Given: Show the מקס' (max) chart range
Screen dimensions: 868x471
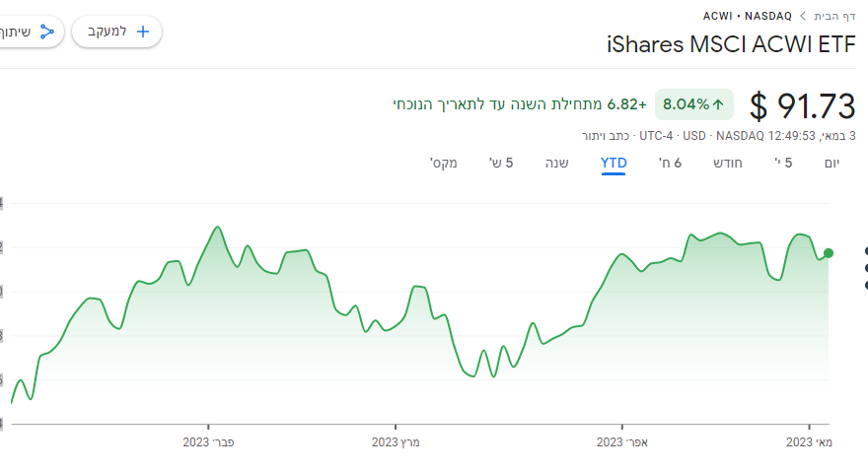Looking at the screenshot, I should (x=444, y=162).
